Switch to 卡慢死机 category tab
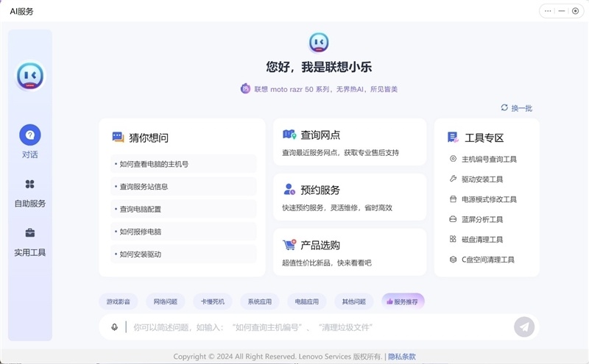The width and height of the screenshot is (589, 364). (x=213, y=301)
